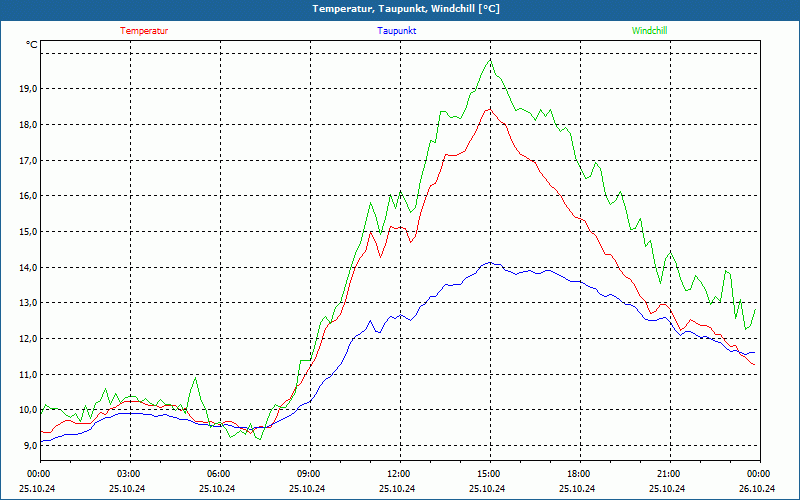800x500 pixels.
Task: Click the "25.10.24" date under 06:00
Action: coord(217,488)
